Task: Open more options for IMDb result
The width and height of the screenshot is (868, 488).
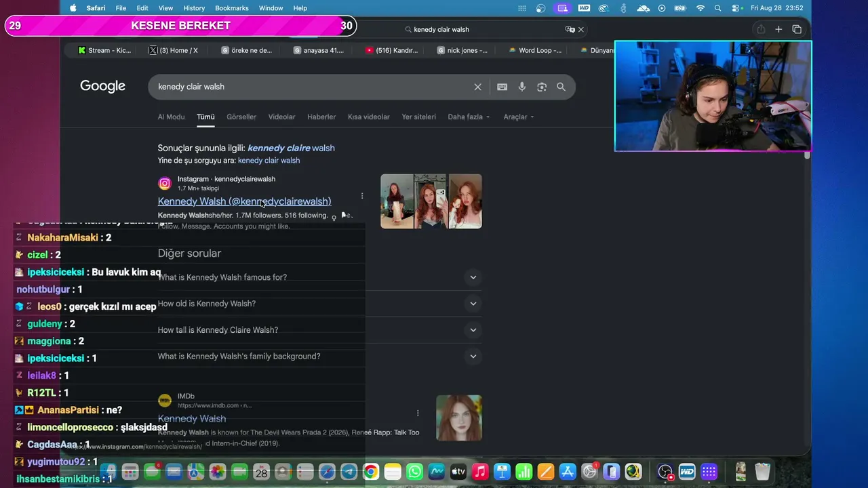Action: 418,413
